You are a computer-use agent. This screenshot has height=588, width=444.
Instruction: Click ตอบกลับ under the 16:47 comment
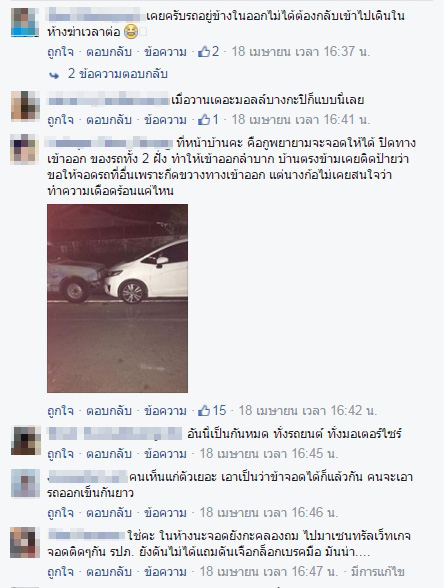(109, 572)
